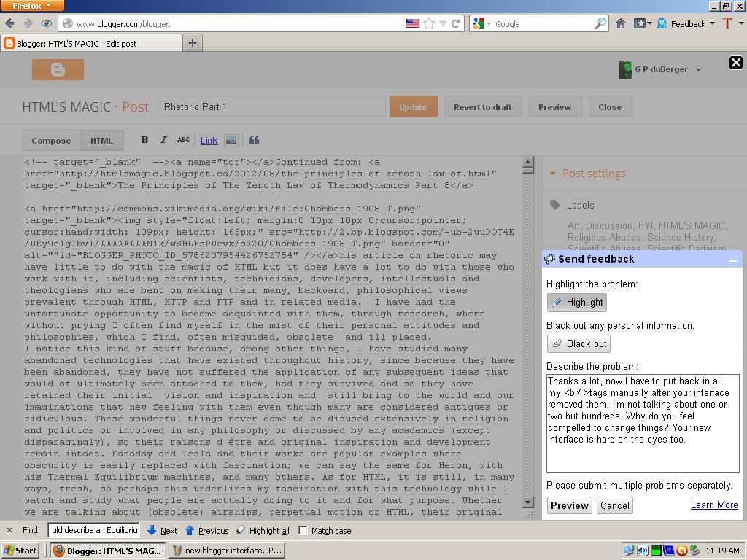Click the insert image icon
Viewport: 747px width, 560px height.
[x=231, y=140]
